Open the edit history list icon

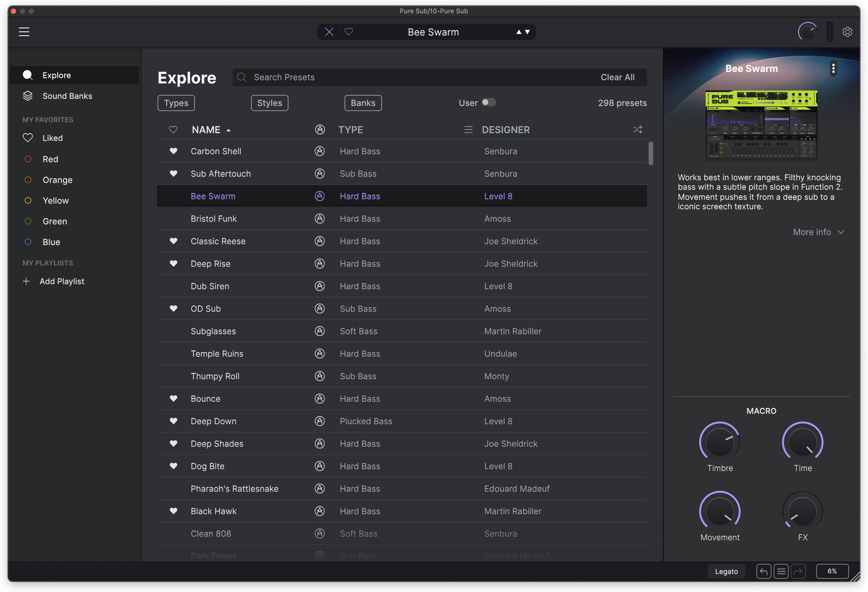[781, 571]
